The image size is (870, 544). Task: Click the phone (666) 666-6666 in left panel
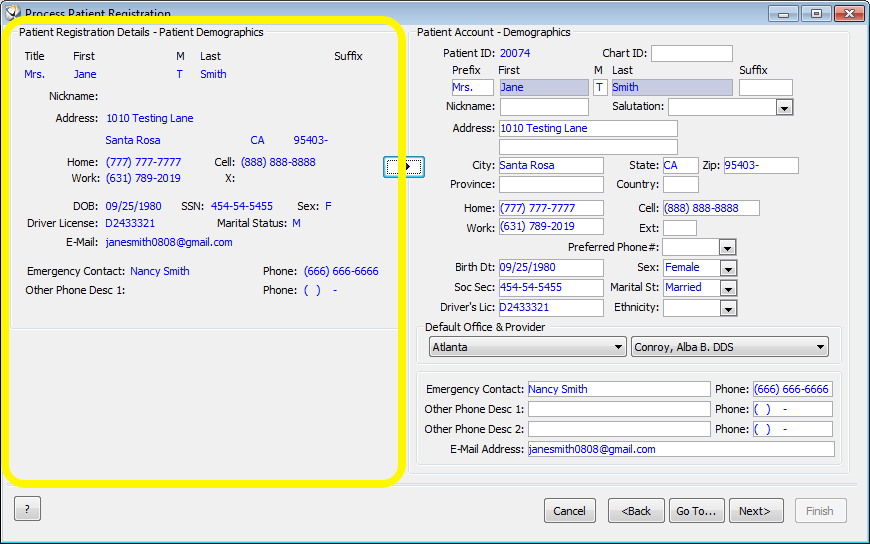pos(341,271)
